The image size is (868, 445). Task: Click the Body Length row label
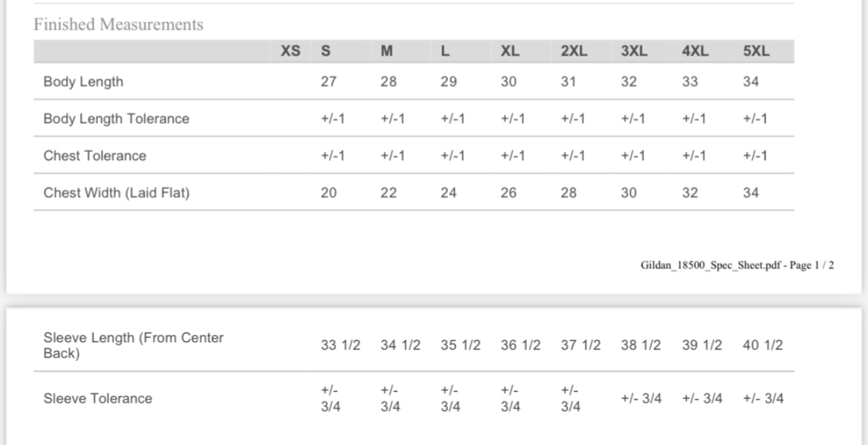click(x=83, y=82)
